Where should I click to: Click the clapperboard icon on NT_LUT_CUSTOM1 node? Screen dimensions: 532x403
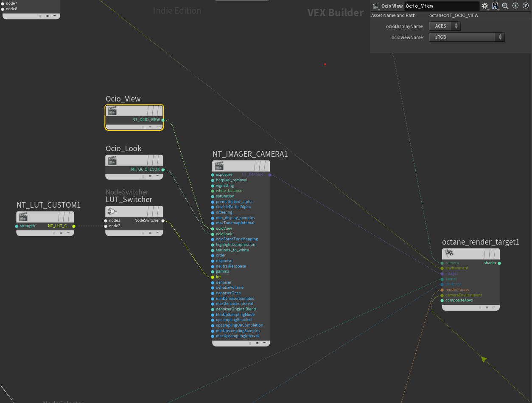tap(23, 217)
